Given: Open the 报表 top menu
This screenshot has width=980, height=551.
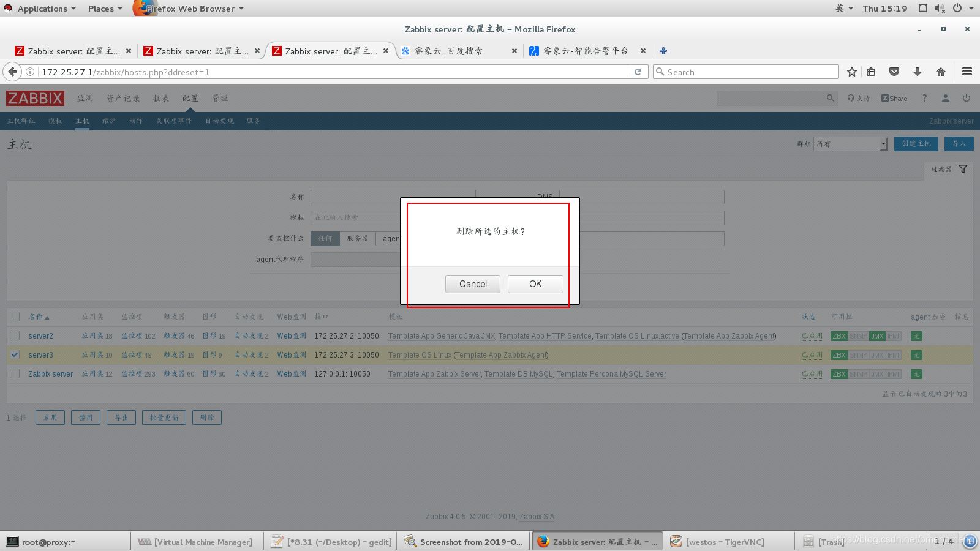Looking at the screenshot, I should [161, 98].
